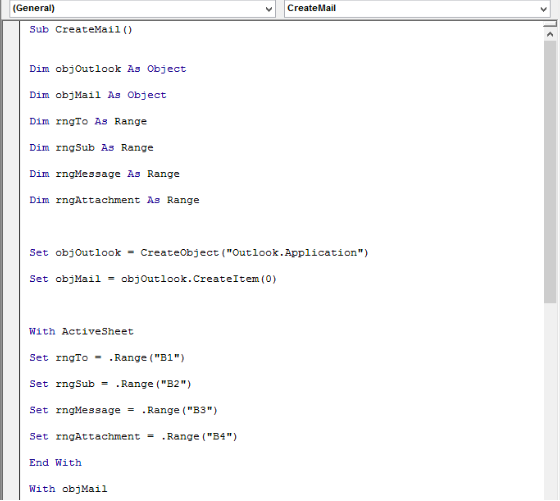Click margin indicator bar beside Set objMail
560x501 pixels.
tap(11, 279)
